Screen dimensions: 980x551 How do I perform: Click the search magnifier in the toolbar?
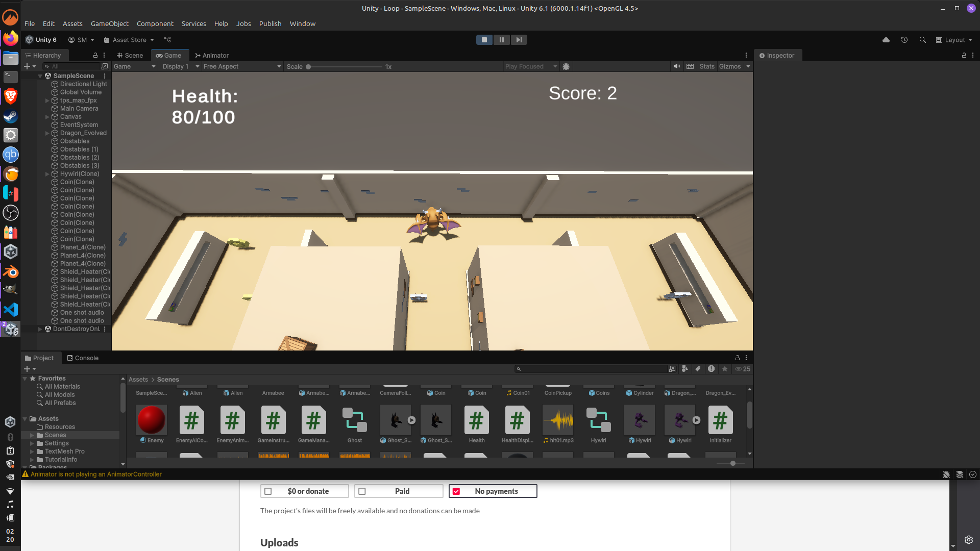click(x=922, y=40)
